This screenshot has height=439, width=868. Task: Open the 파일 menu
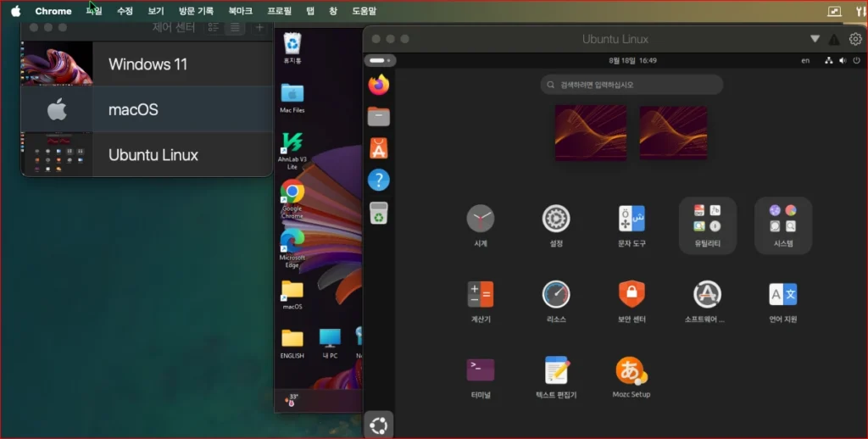94,11
